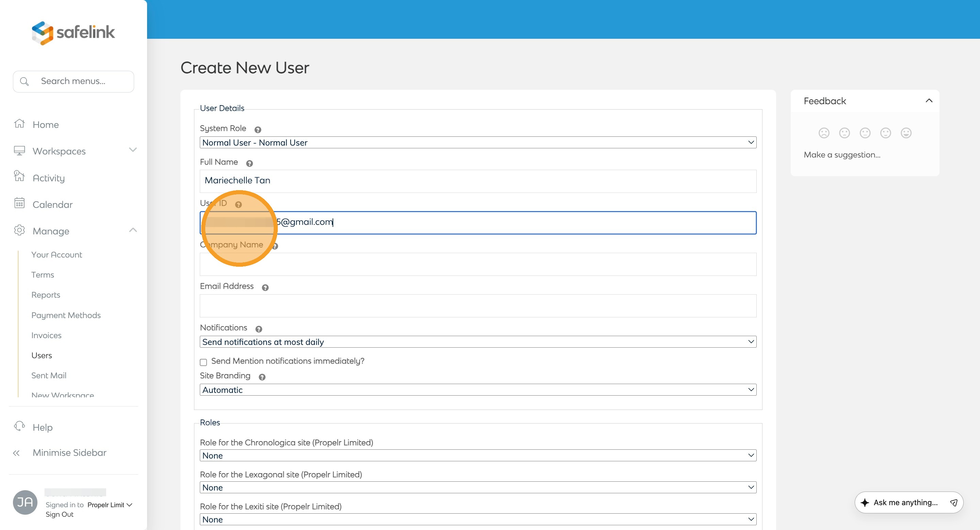This screenshot has width=980, height=530.
Task: Expand the Workspaces menu in sidebar
Action: pyautogui.click(x=132, y=150)
